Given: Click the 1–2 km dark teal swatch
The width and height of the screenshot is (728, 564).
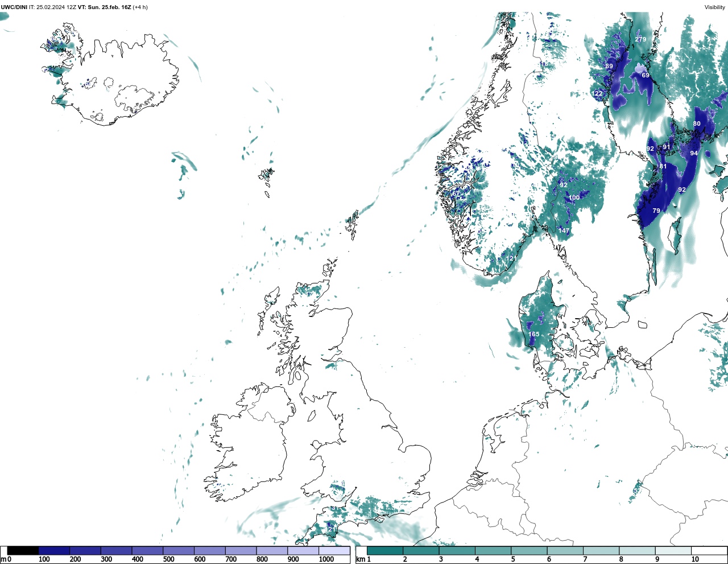Looking at the screenshot, I should (385, 551).
